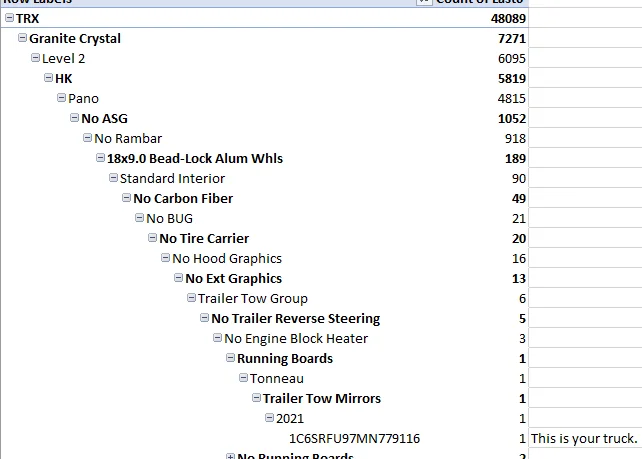Select the count value 5819
The image size is (642, 459).
(x=512, y=79)
